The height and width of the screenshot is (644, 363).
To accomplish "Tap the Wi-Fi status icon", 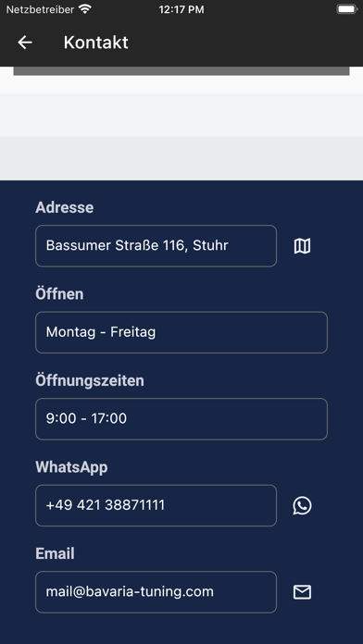I will 85,9.
